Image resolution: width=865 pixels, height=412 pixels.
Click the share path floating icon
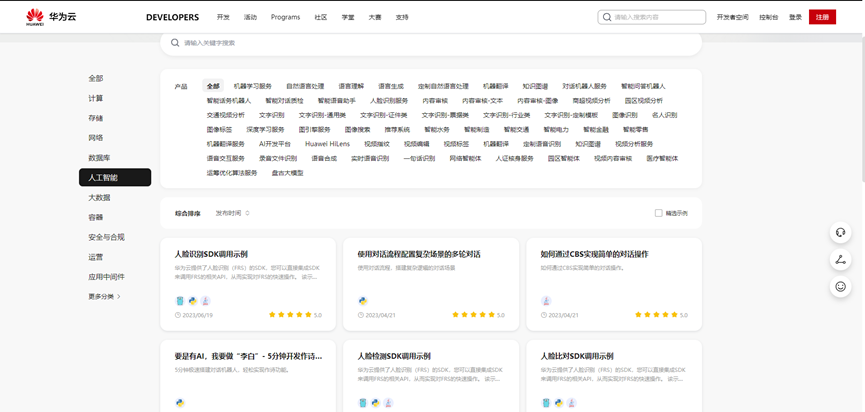click(x=840, y=259)
